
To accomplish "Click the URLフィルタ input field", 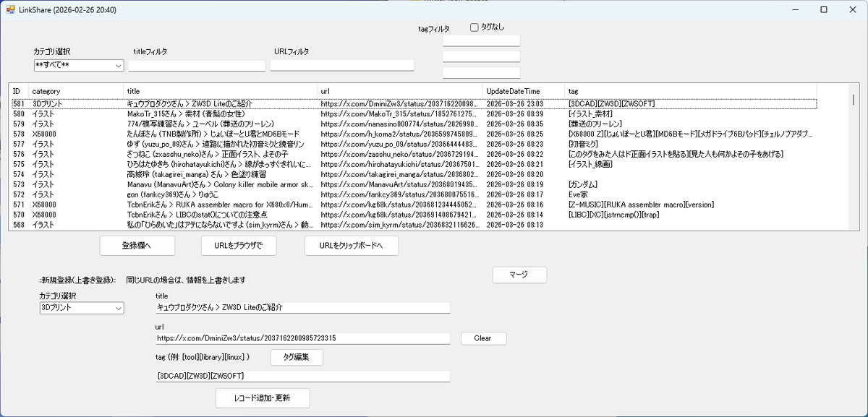I will 342,65.
